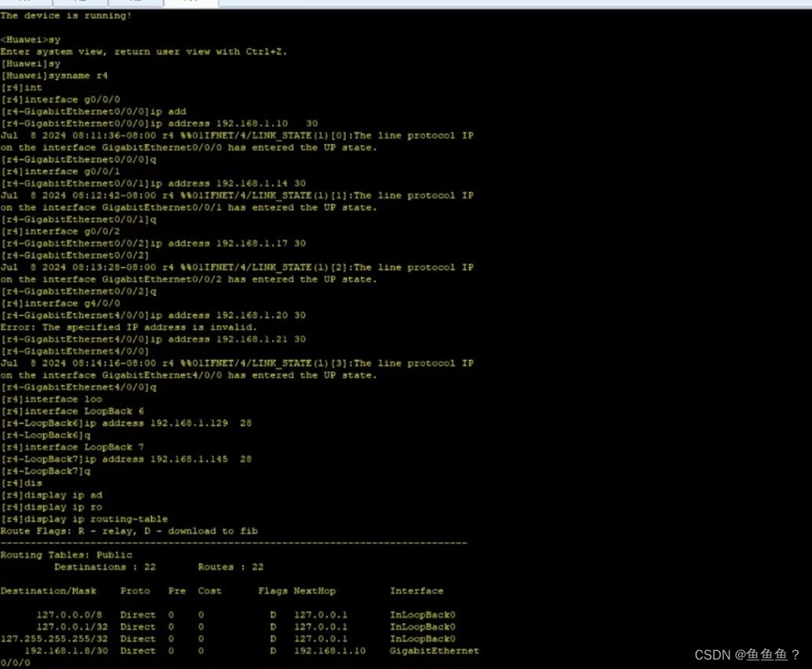Select the "Route Flags: R - relay" line
Screen dimensions: 812x669
130,530
